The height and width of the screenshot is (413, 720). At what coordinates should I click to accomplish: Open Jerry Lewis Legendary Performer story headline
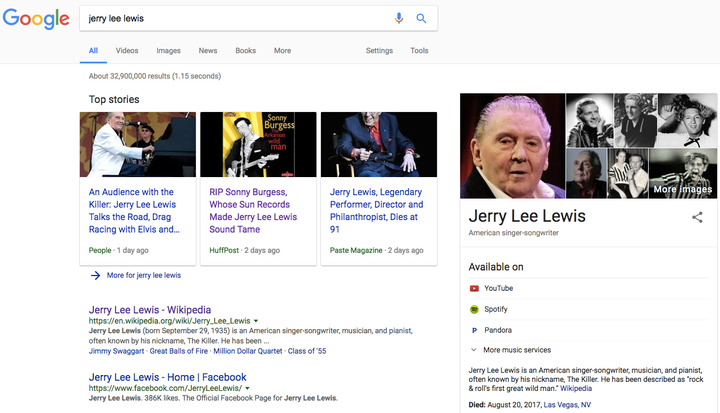[x=377, y=210]
